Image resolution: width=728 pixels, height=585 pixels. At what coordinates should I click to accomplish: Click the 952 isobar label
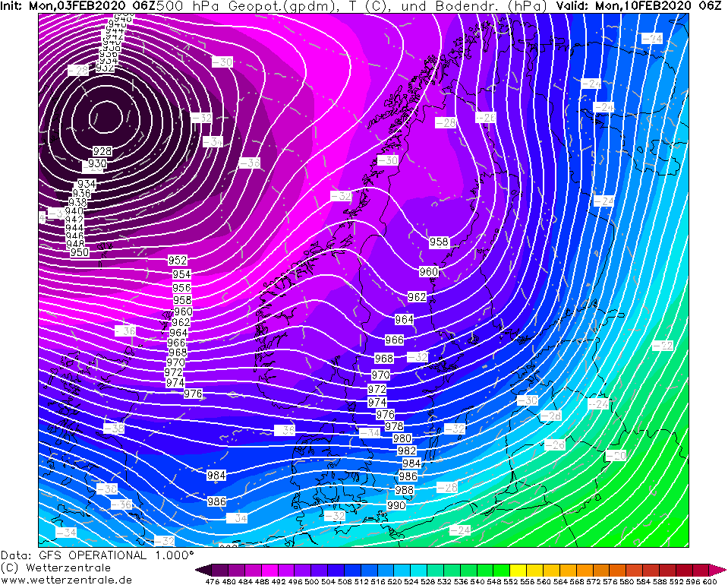pyautogui.click(x=178, y=261)
